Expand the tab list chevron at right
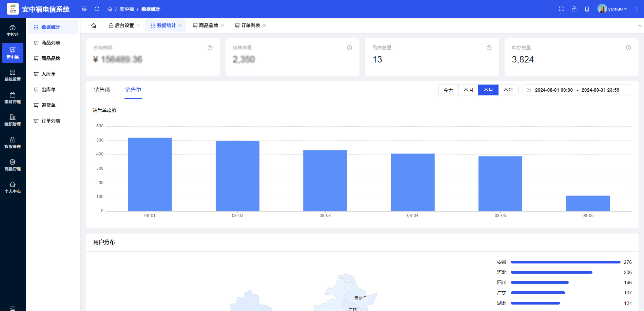 click(x=640, y=25)
